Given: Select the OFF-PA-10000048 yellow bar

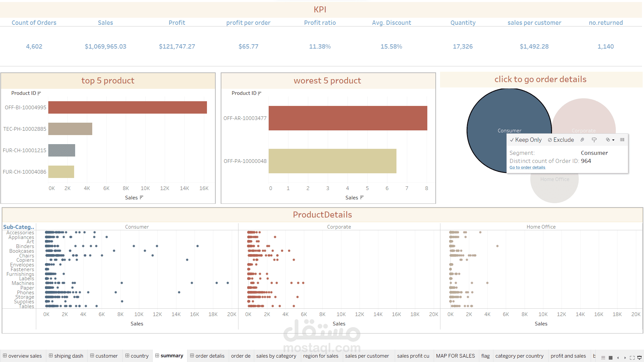Looking at the screenshot, I should (332, 161).
